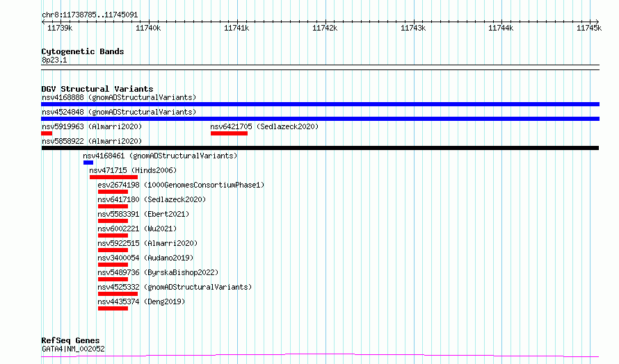Open the nsv5583391 Ebert2021 link
The height and width of the screenshot is (364, 619).
click(143, 214)
